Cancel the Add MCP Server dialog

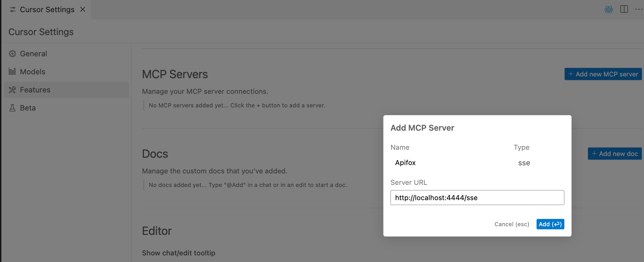pyautogui.click(x=512, y=224)
